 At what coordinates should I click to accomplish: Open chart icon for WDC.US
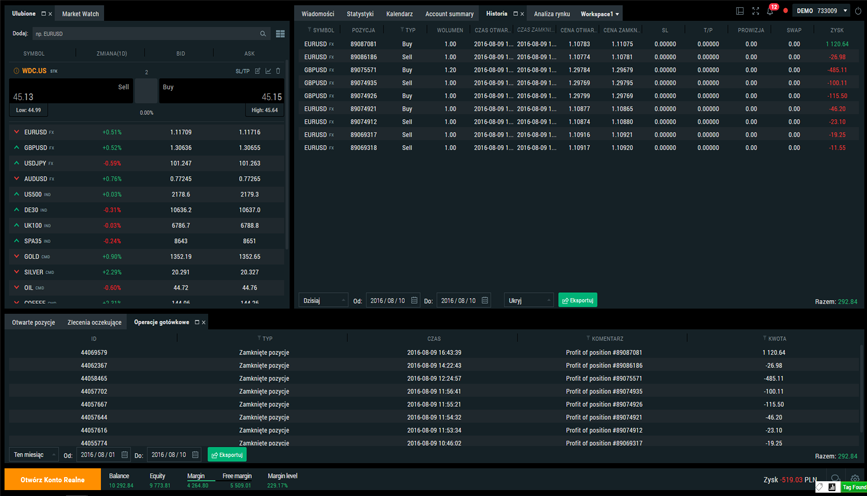[x=268, y=71]
